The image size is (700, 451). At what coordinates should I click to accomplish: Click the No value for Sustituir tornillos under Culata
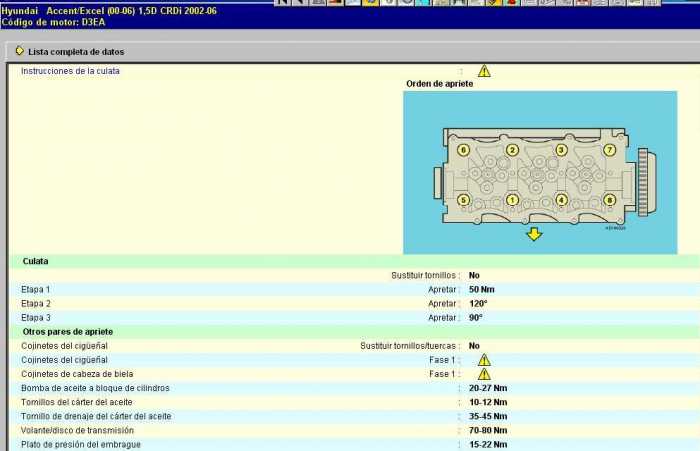pos(474,276)
